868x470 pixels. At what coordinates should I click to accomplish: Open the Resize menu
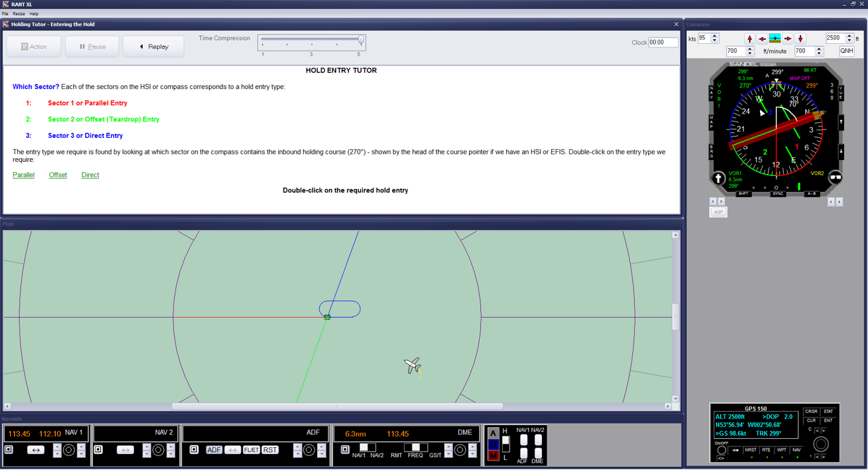coord(19,13)
